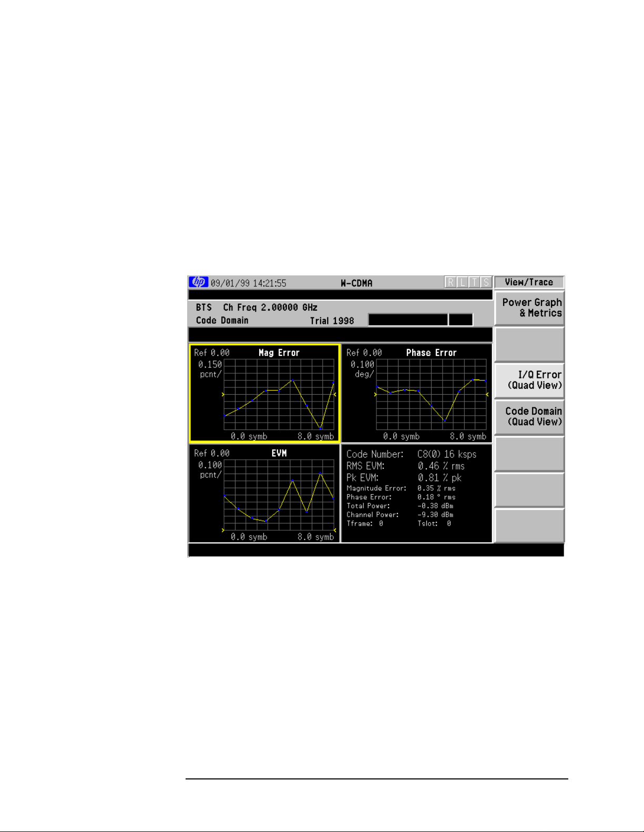Image resolution: width=644 pixels, height=832 pixels.
Task: Click Total Power -0.38 dBm value
Action: [x=435, y=506]
